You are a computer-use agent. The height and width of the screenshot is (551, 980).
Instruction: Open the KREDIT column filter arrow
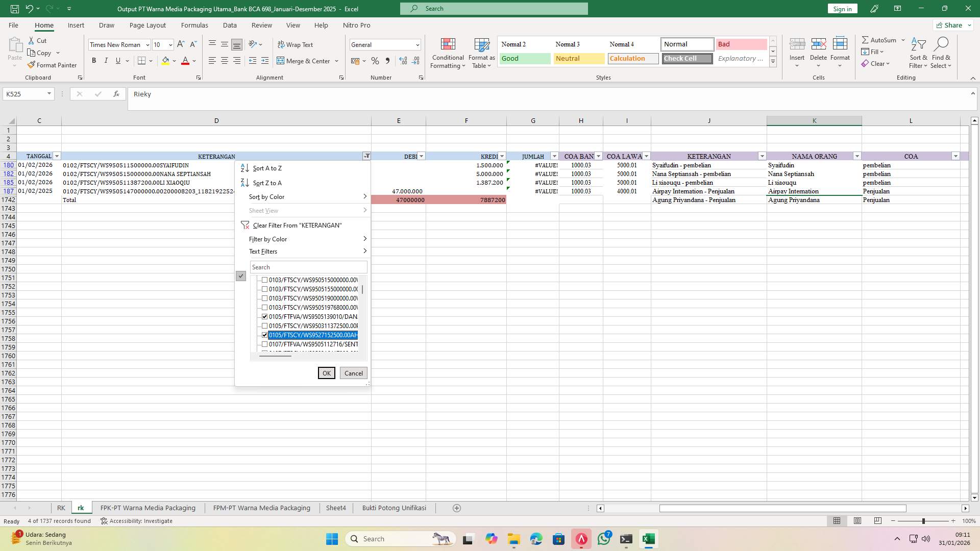point(501,156)
